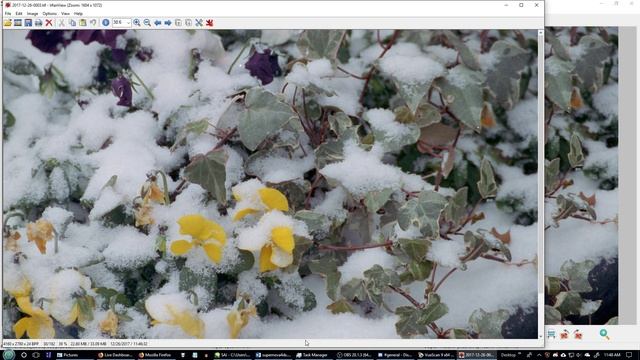Click the image dimensions in status bar
This screenshot has width=640, height=360.
coord(21,344)
